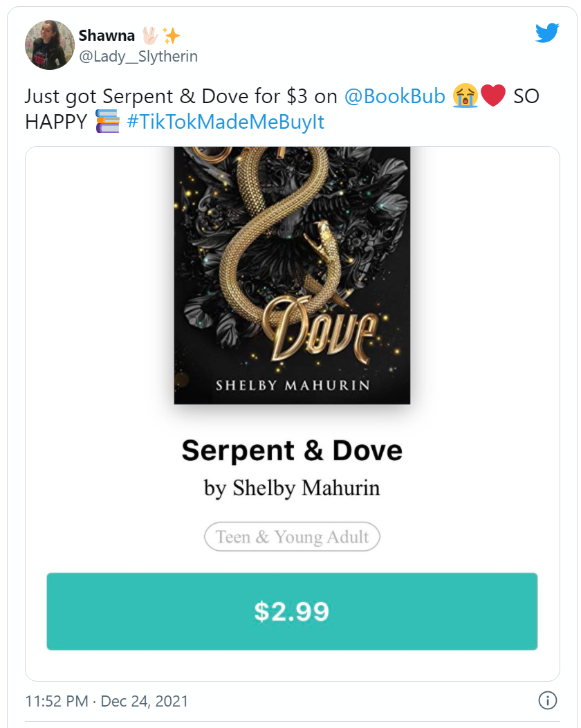
Task: Click the vulcan salute hand emoji
Action: tap(149, 35)
